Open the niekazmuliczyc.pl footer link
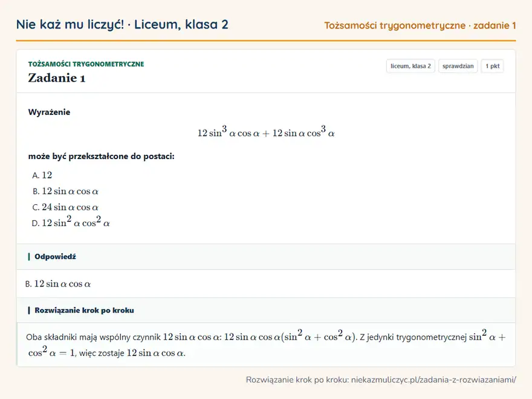The width and height of the screenshot is (532, 399). (x=433, y=380)
